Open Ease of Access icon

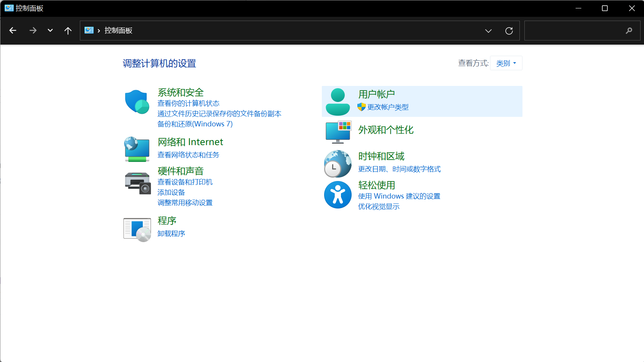coord(337,195)
